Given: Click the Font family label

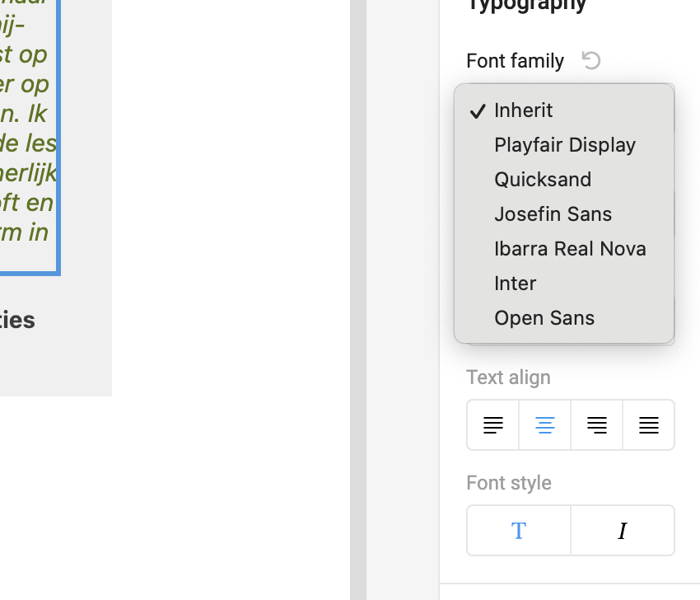Looking at the screenshot, I should pyautogui.click(x=515, y=61).
